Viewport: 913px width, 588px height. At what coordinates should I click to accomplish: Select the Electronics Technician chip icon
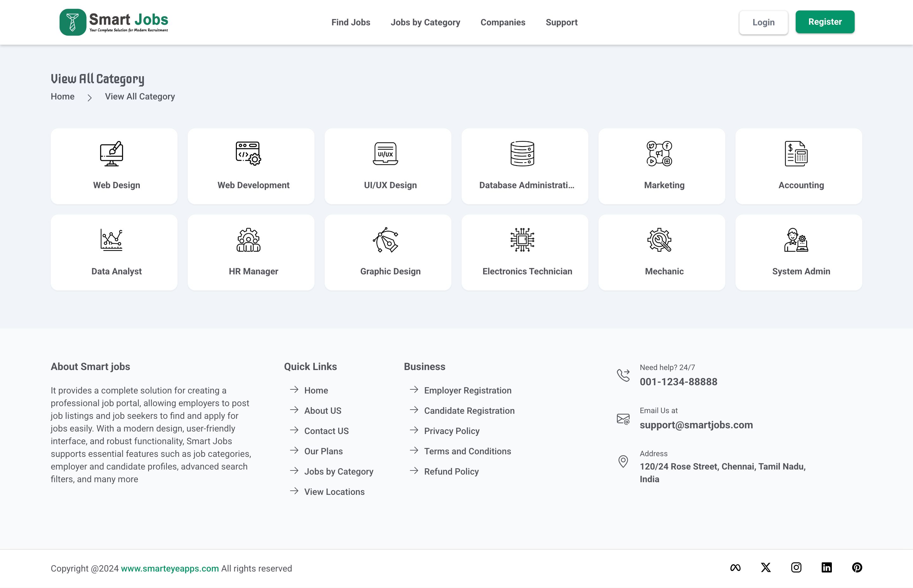[522, 240]
